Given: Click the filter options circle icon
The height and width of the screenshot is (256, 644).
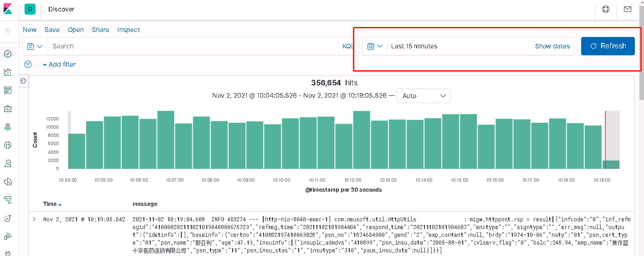Looking at the screenshot, I should [28, 64].
